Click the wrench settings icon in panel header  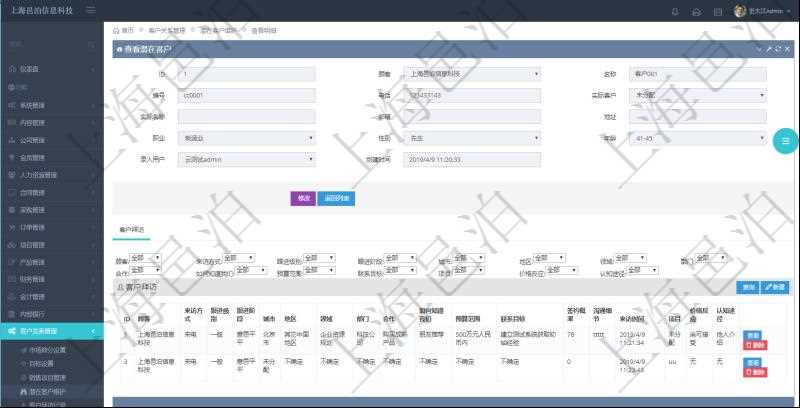pyautogui.click(x=768, y=48)
